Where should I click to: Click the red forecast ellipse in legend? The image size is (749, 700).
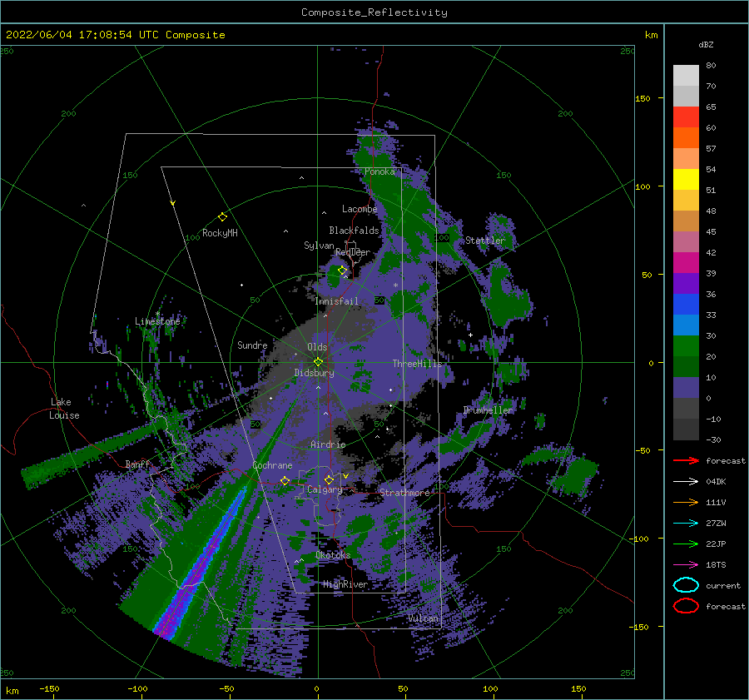point(686,606)
